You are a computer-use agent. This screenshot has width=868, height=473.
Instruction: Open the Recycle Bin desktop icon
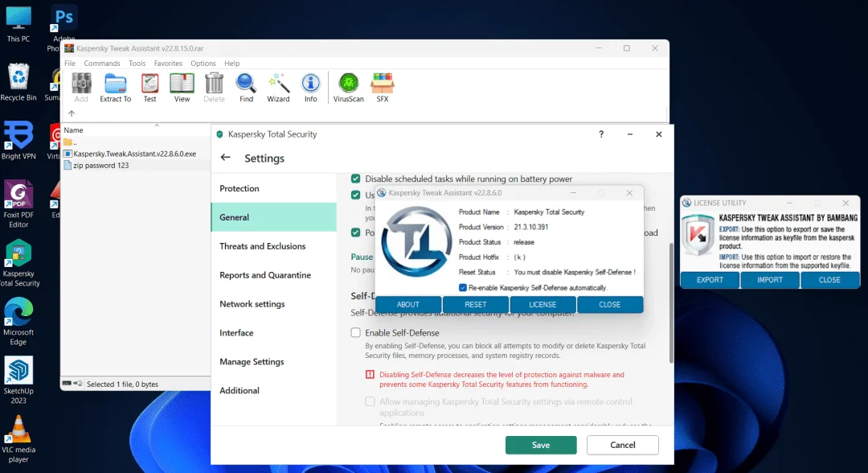pos(18,82)
